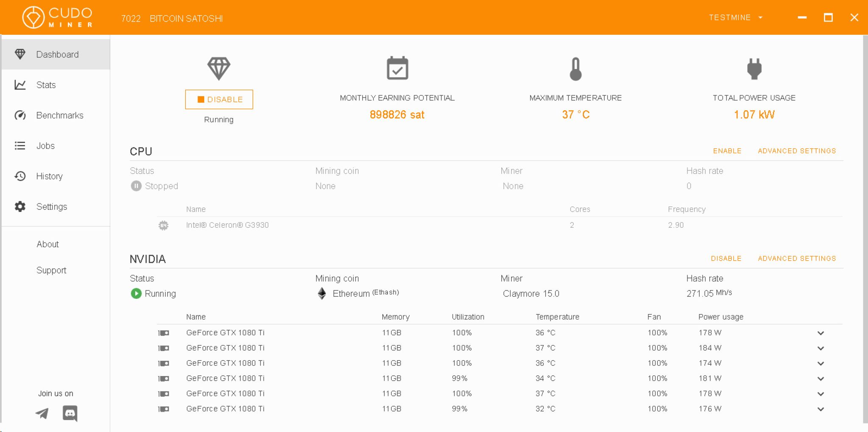Click the Ethereum mining coin icon
Image resolution: width=868 pixels, height=432 pixels.
321,293
